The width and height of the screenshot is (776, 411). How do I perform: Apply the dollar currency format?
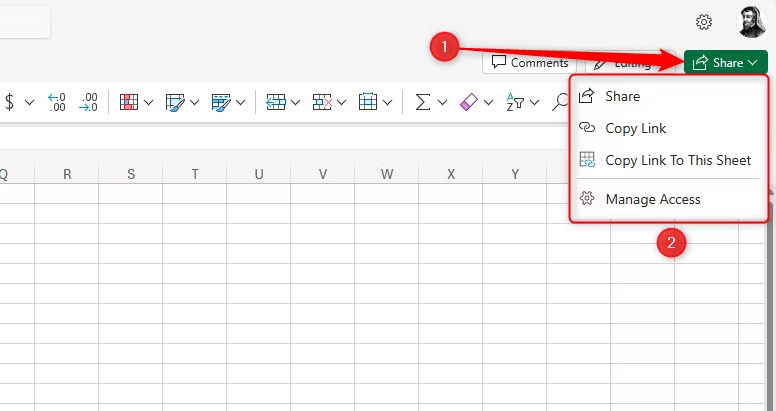coord(9,103)
